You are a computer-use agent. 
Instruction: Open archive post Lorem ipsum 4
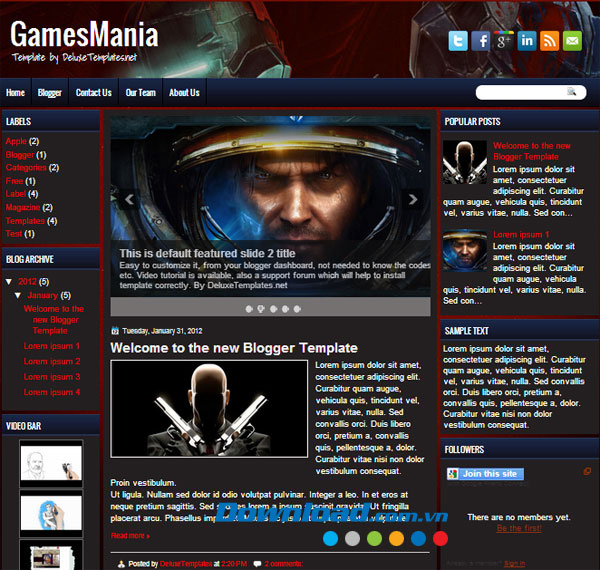tap(52, 392)
